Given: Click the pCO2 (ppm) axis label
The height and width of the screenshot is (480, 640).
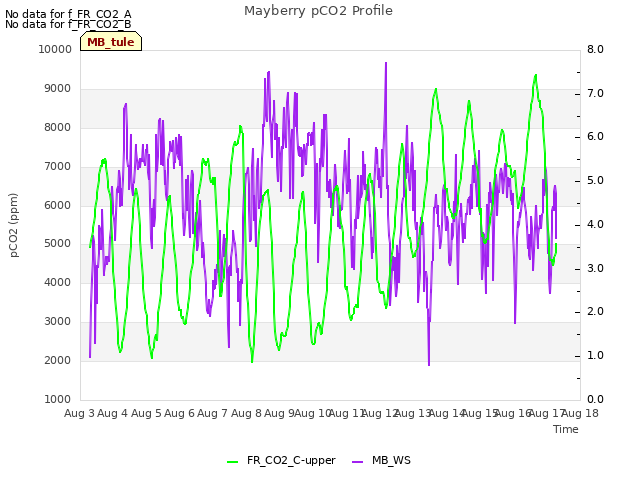Looking at the screenshot, I should [x=14, y=225].
